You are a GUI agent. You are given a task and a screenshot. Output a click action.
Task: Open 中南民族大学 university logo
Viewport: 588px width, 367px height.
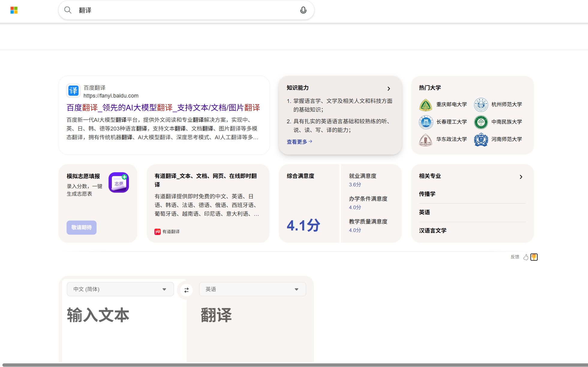481,122
